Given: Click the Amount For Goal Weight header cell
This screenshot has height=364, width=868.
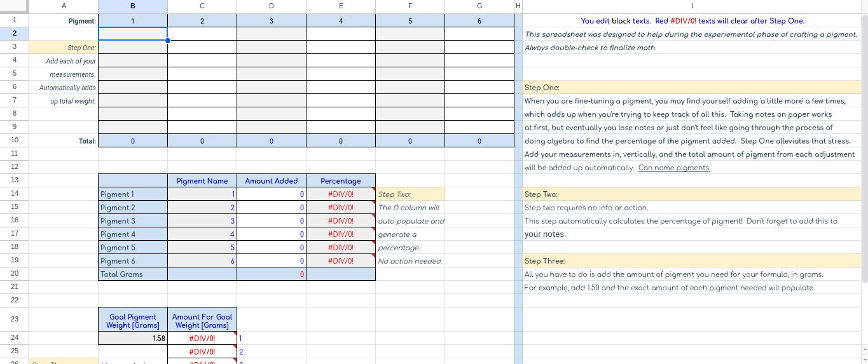Looking at the screenshot, I should [x=202, y=321].
